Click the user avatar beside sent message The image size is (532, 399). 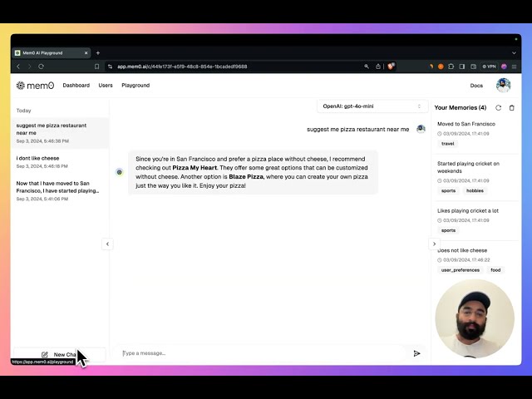[421, 129]
